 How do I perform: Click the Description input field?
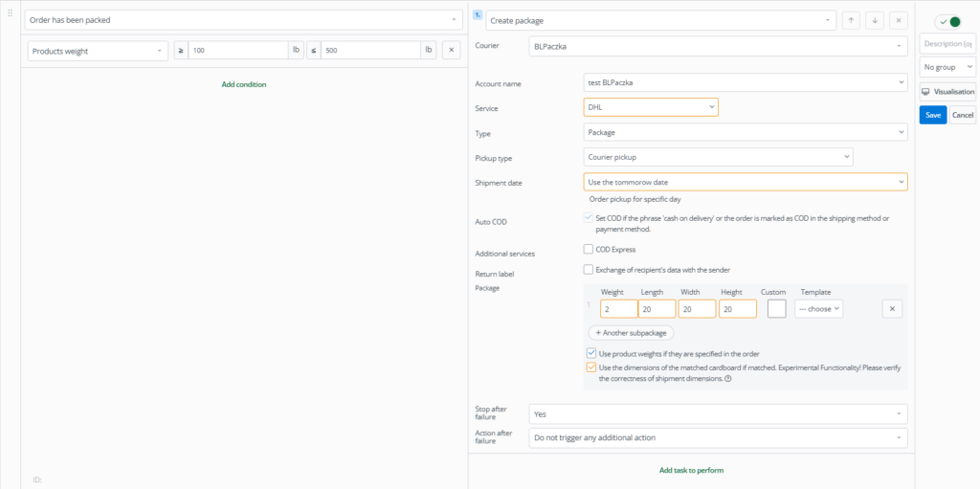point(947,44)
